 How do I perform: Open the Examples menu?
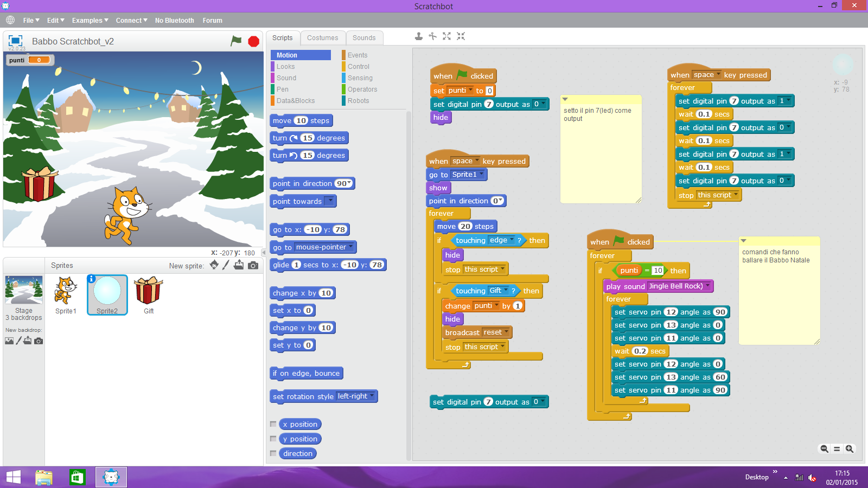click(x=90, y=20)
